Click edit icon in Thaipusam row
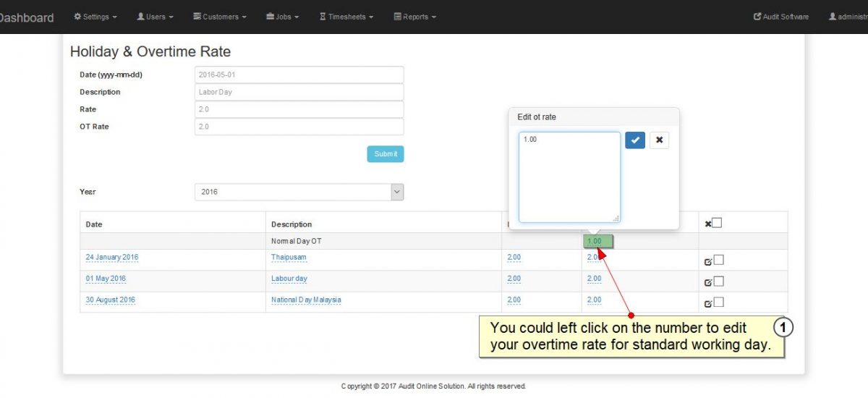 708,261
